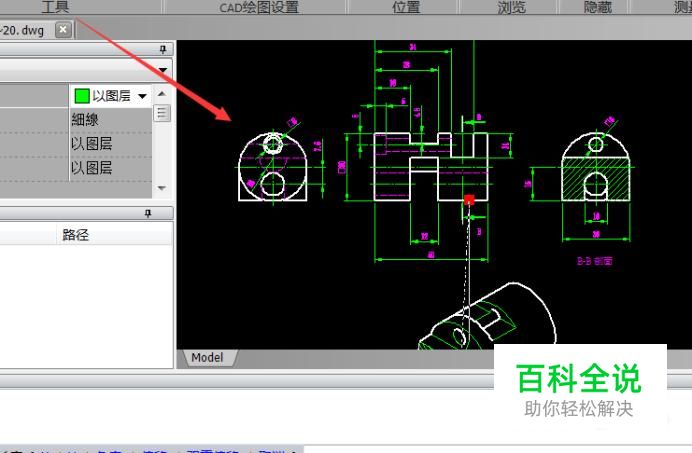Open the CAD绘图设置 group
Viewport: 692px width, 453px height.
click(x=259, y=7)
